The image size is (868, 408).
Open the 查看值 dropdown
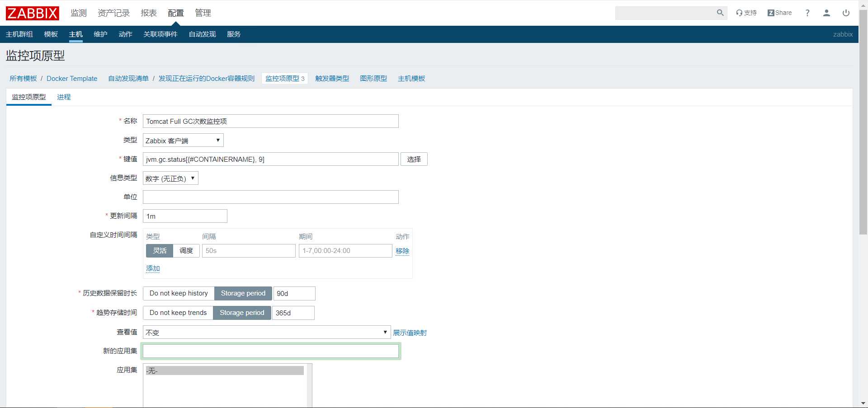[267, 332]
